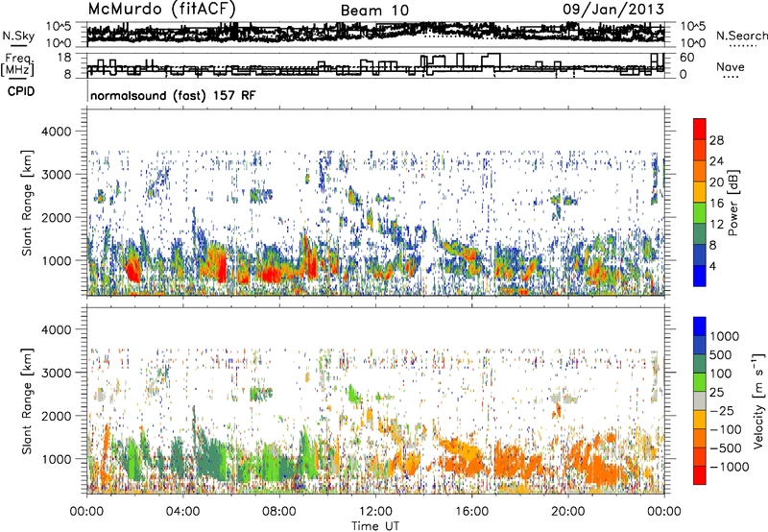
Task: Select the "N.Search" legend label
Action: click(x=742, y=36)
